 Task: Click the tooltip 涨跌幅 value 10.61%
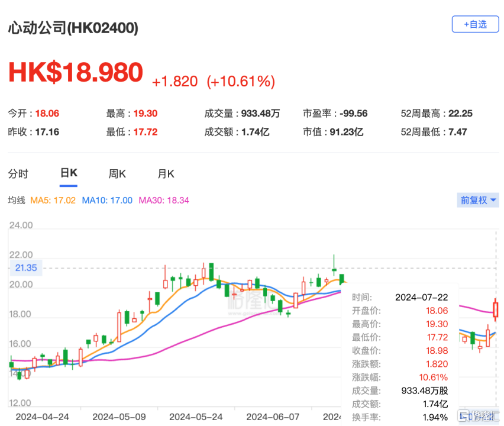coord(433,377)
